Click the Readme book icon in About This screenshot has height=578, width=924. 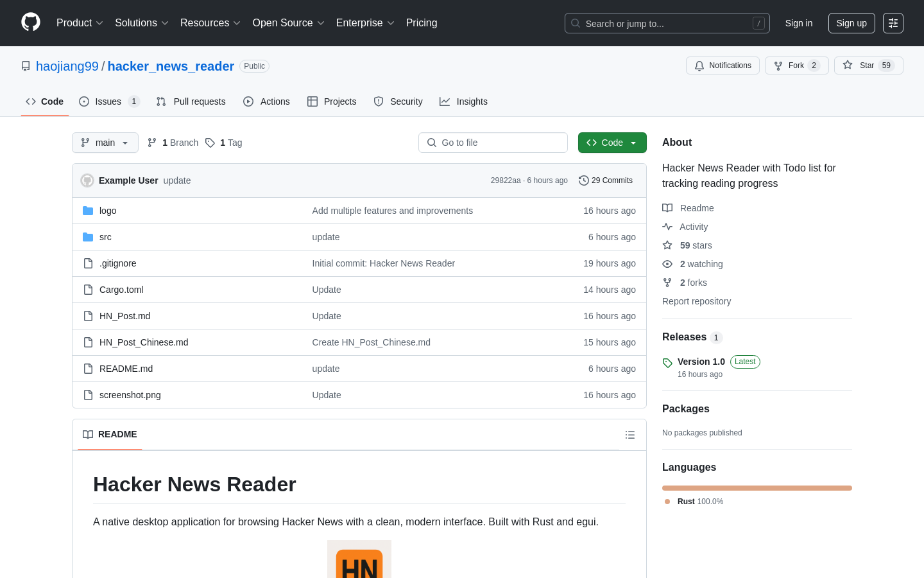click(667, 208)
